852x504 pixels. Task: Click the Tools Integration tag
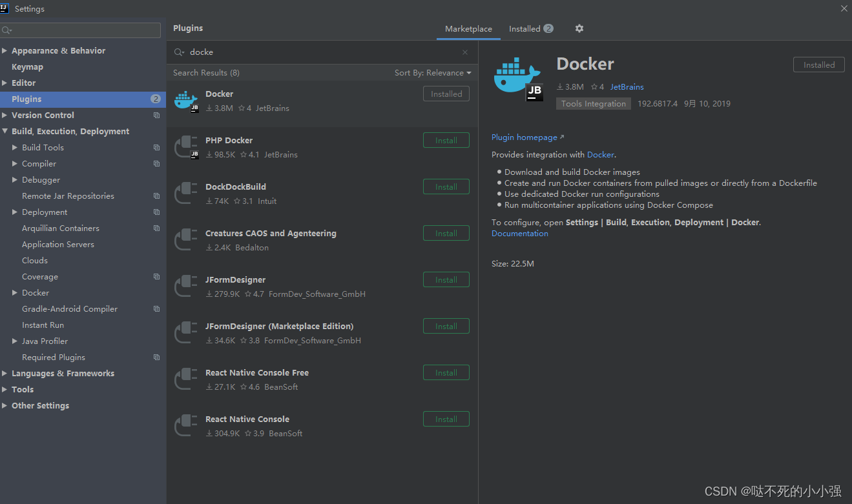[x=594, y=104]
